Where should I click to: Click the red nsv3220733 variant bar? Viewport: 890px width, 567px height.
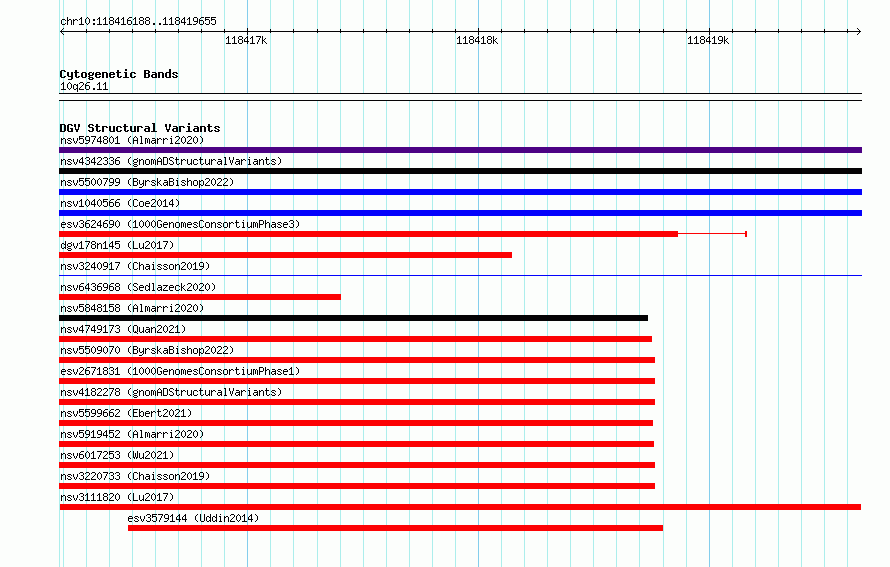tap(357, 486)
